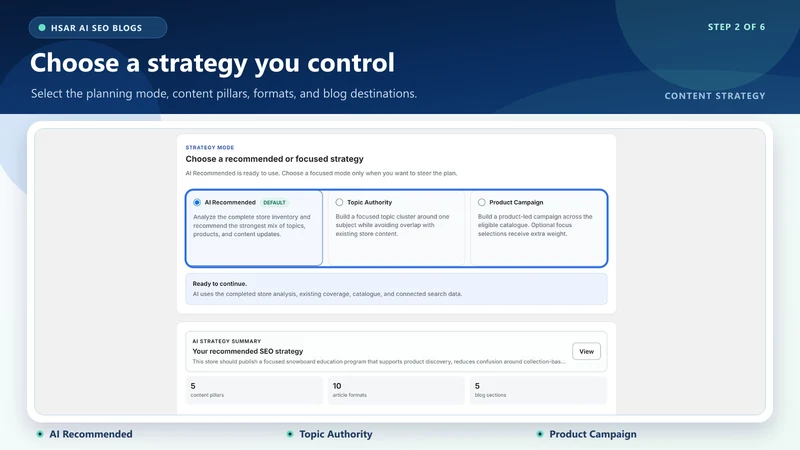Screen dimensions: 800x450
Task: Click the 'Choose a strategy you control' title
Action: [212, 63]
